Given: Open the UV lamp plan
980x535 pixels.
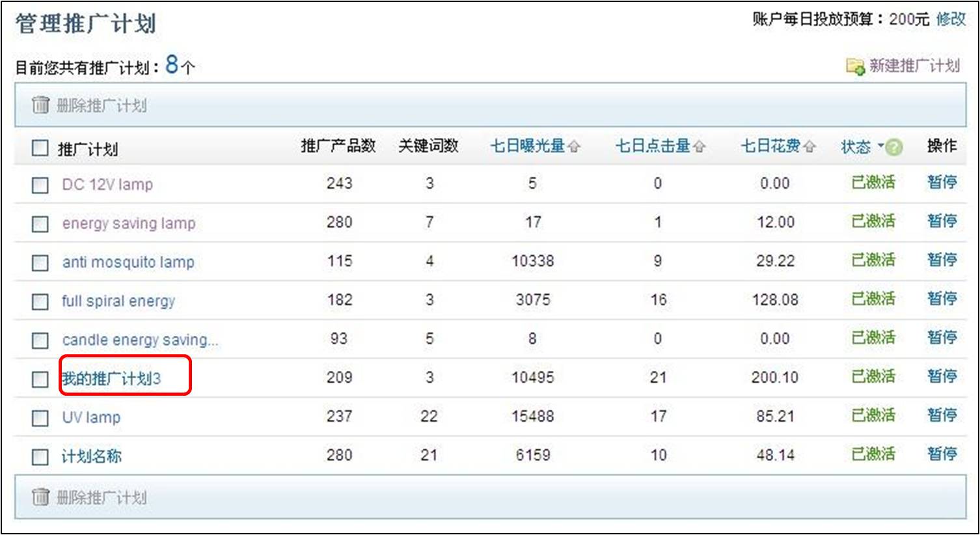Looking at the screenshot, I should click(91, 417).
